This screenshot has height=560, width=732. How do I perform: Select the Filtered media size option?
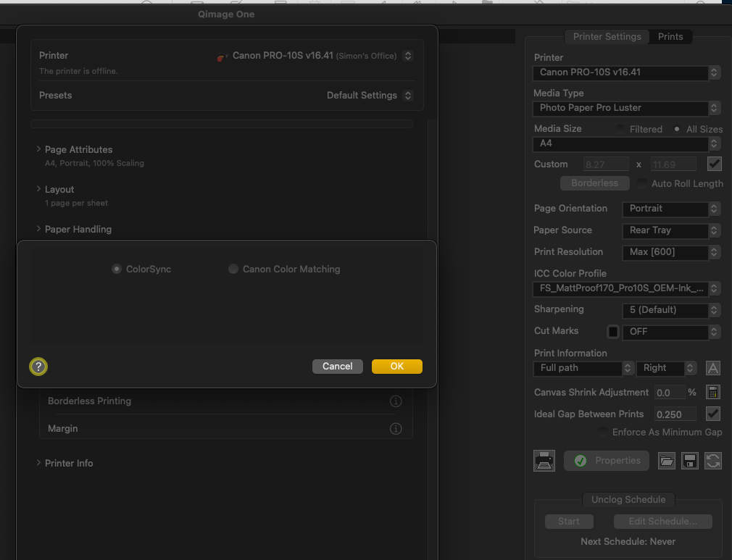(x=620, y=129)
